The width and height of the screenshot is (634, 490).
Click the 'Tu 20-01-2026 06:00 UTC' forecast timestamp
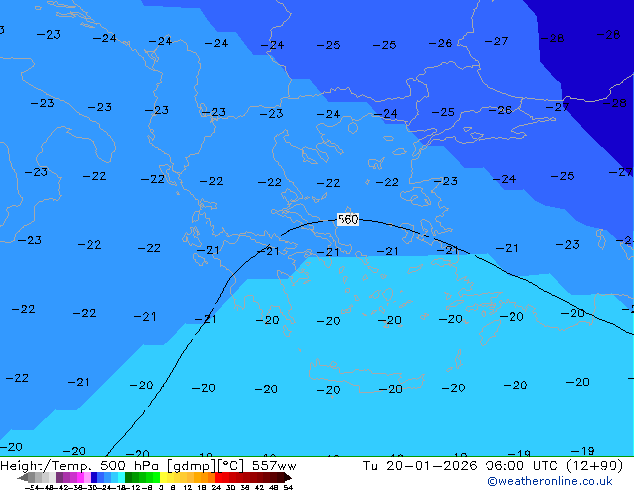click(x=461, y=466)
